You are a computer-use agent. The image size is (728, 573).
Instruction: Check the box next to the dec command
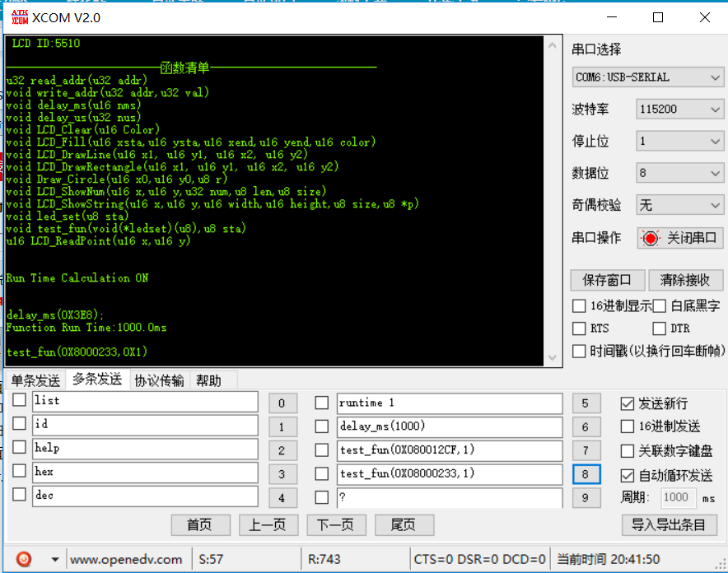coord(19,494)
